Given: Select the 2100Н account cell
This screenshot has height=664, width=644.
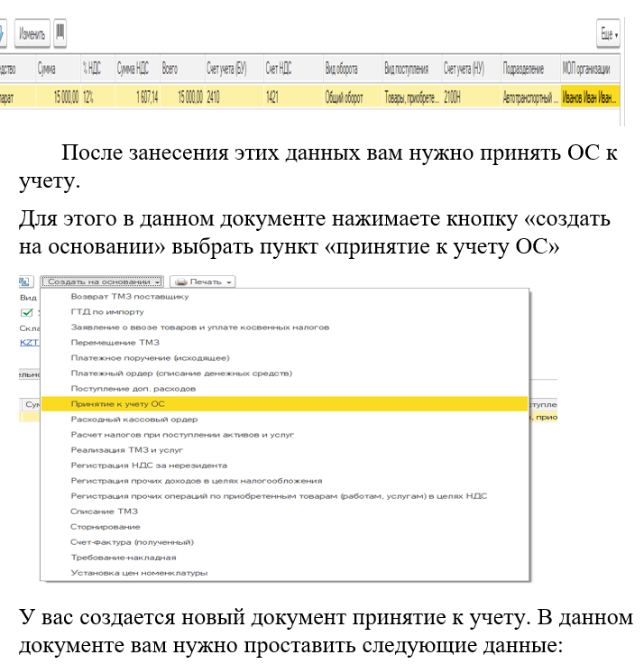Looking at the screenshot, I should [x=471, y=97].
